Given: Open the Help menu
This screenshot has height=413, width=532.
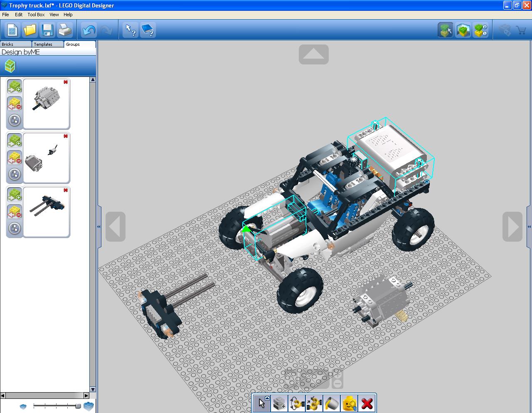Looking at the screenshot, I should click(68, 15).
